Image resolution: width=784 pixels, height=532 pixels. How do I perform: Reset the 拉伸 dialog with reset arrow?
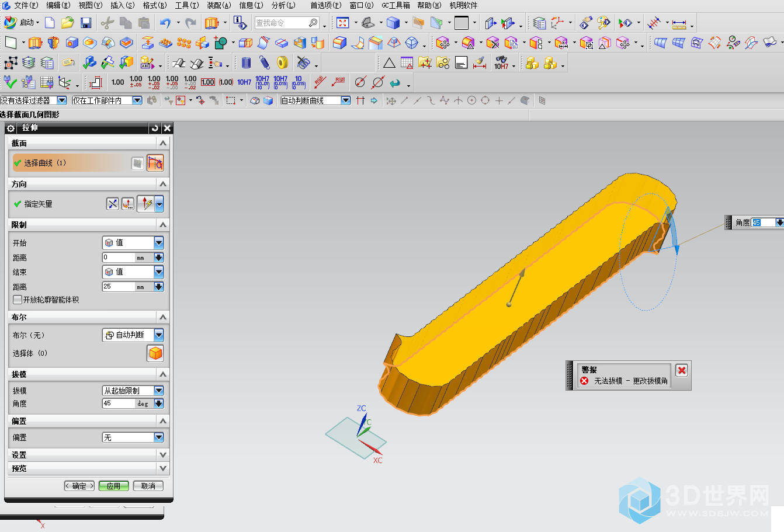click(x=155, y=128)
